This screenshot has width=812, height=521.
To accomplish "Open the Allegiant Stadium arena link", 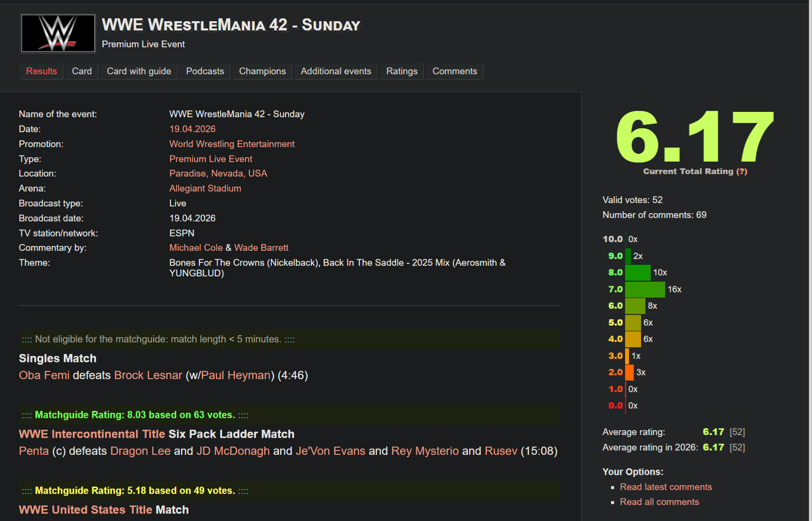I will click(205, 188).
